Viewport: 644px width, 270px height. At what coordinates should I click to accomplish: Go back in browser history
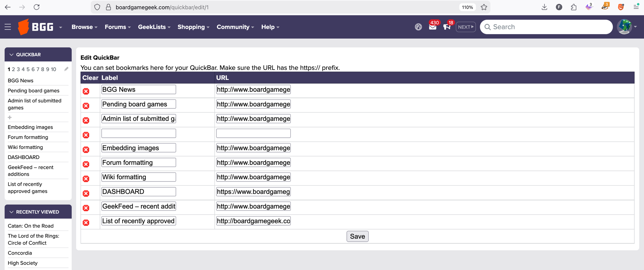[x=8, y=7]
